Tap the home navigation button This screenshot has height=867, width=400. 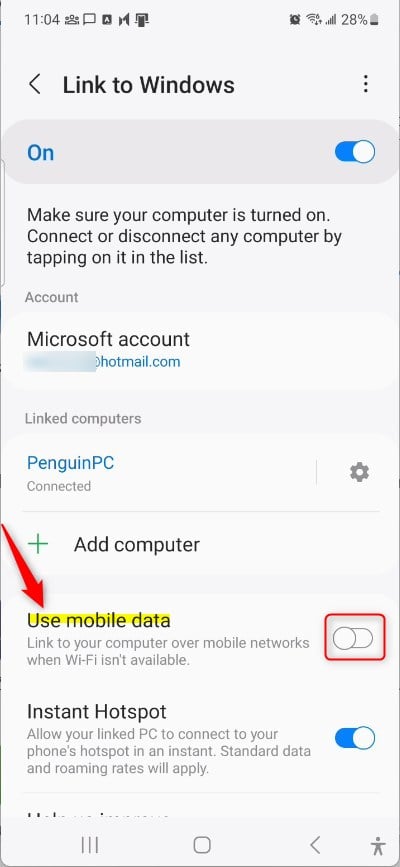202,844
